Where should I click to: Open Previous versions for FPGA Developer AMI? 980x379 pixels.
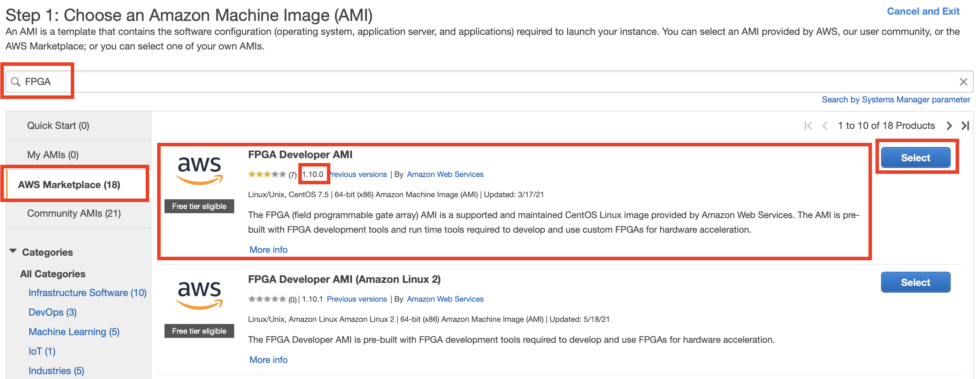click(357, 175)
